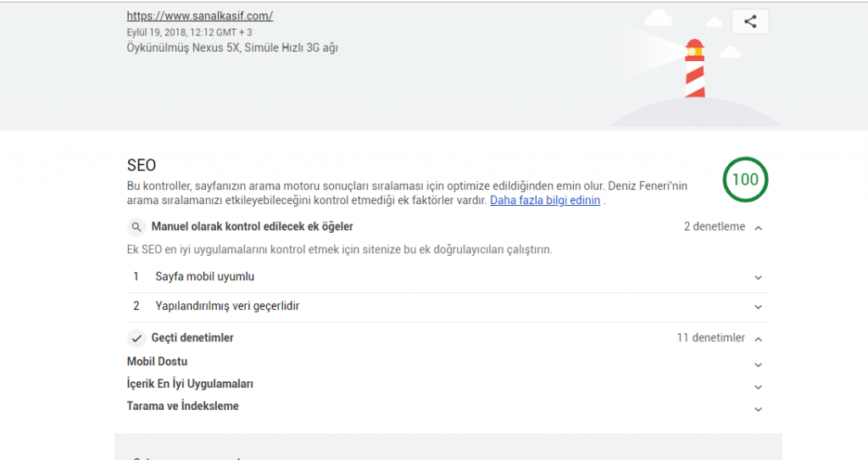Click the magnifier icon beside Manuel olarak section
Image resolution: width=868 pixels, height=460 pixels.
pos(136,227)
